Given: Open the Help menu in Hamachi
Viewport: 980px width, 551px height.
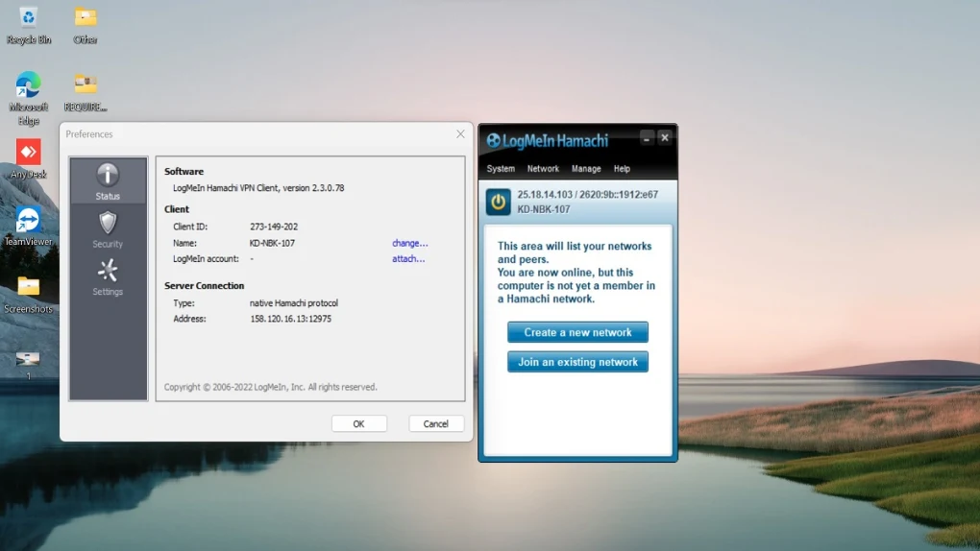Looking at the screenshot, I should [x=622, y=169].
